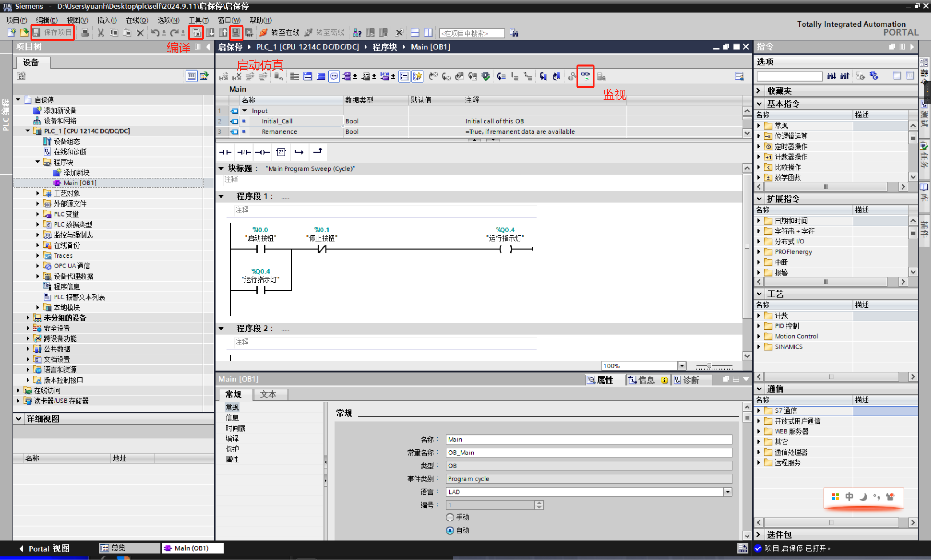Click the Print icon in main toolbar
Screen dimensions: 931x560
(85, 33)
